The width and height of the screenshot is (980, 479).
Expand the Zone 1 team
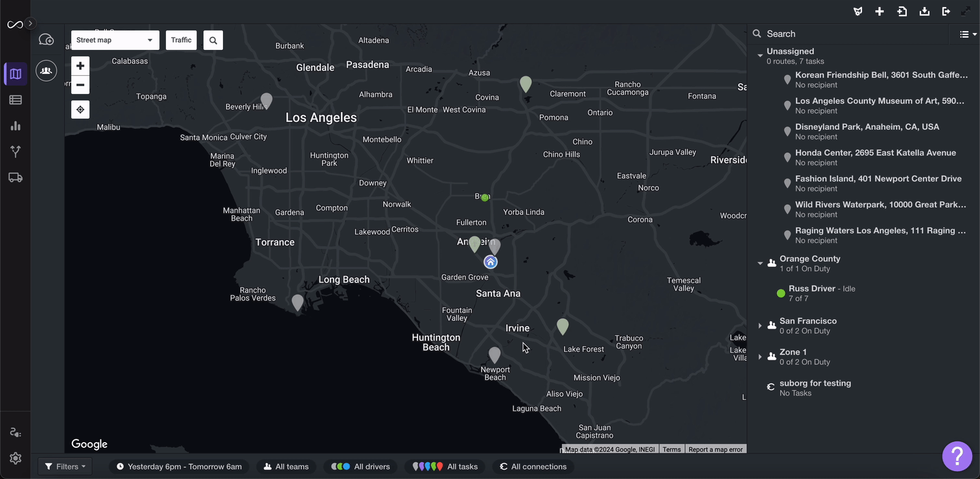click(760, 356)
